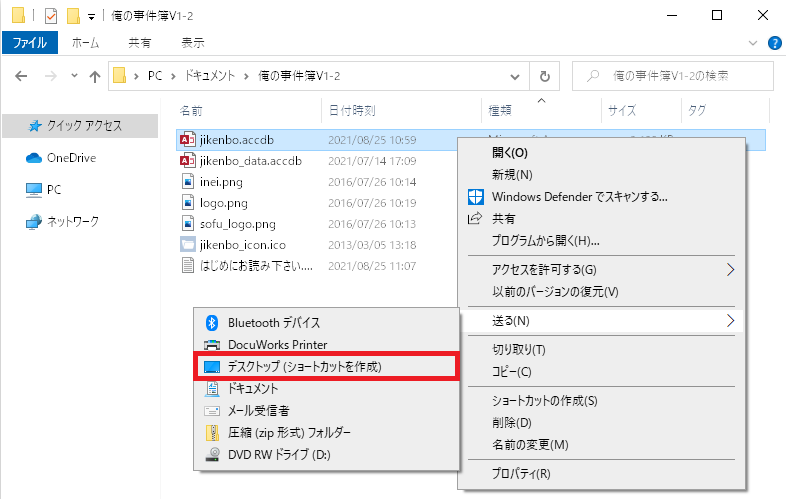Viewport: 787px width, 499px height.
Task: Switch to the 表示 ribbon tab
Action: point(193,43)
